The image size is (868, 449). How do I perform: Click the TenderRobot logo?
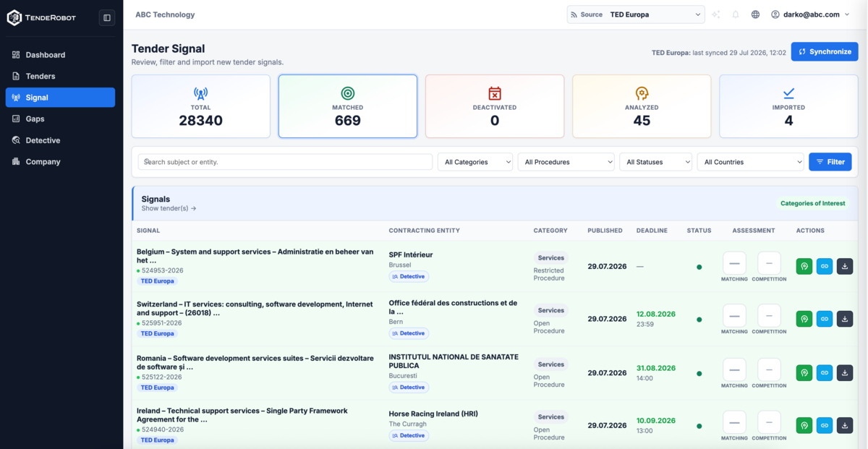pos(42,17)
